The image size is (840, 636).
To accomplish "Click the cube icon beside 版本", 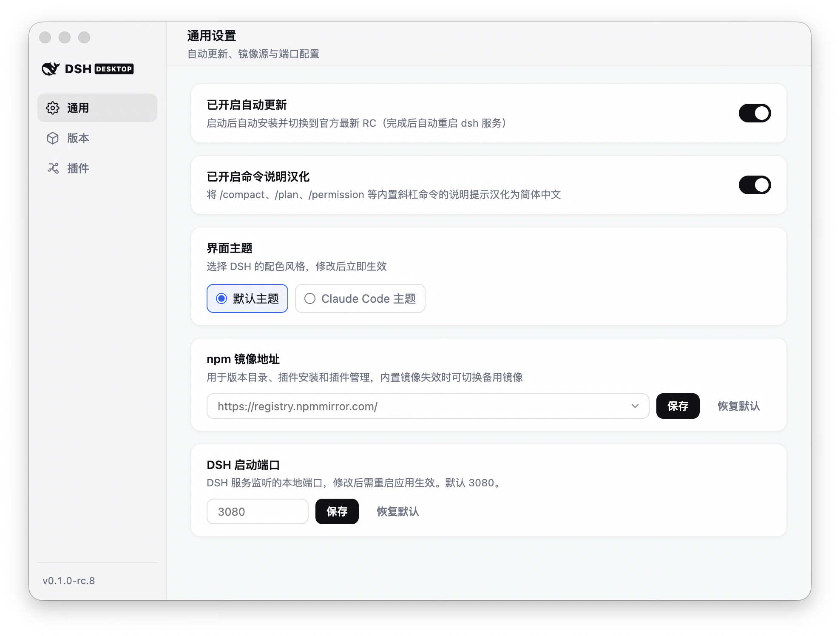I will coord(53,138).
